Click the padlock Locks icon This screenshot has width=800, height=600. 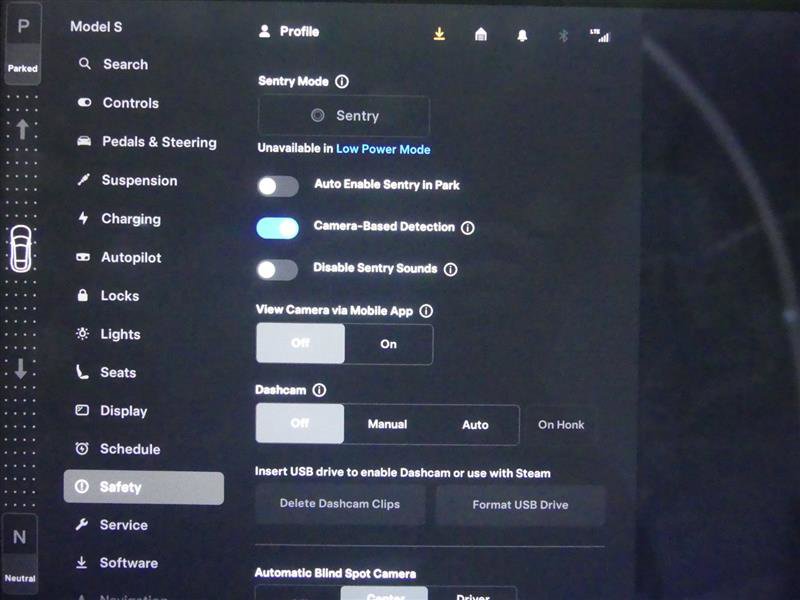coord(82,295)
